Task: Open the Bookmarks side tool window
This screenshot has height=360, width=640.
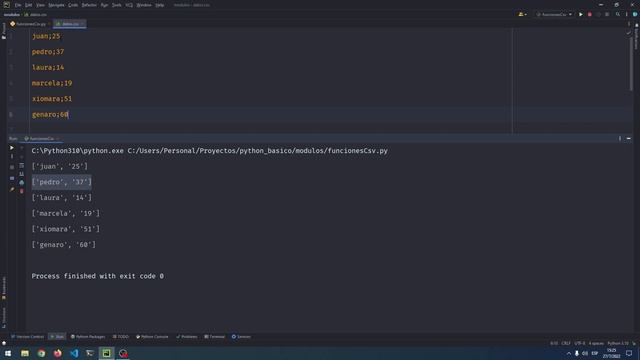Action: (4, 288)
